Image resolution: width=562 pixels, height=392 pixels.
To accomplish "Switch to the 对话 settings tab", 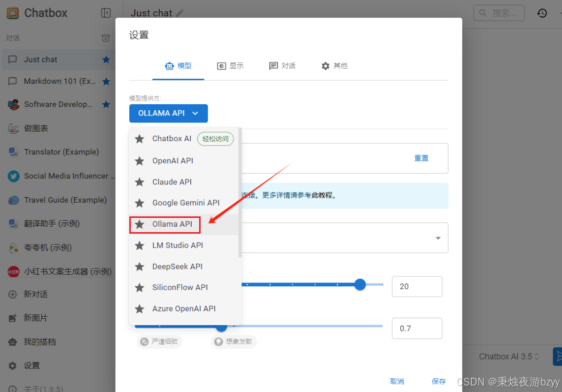I will [282, 66].
